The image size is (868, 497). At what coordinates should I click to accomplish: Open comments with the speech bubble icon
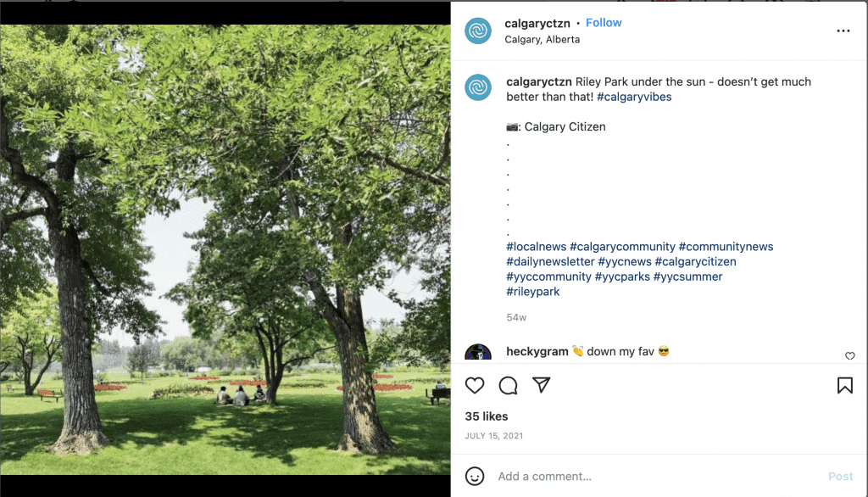point(509,386)
